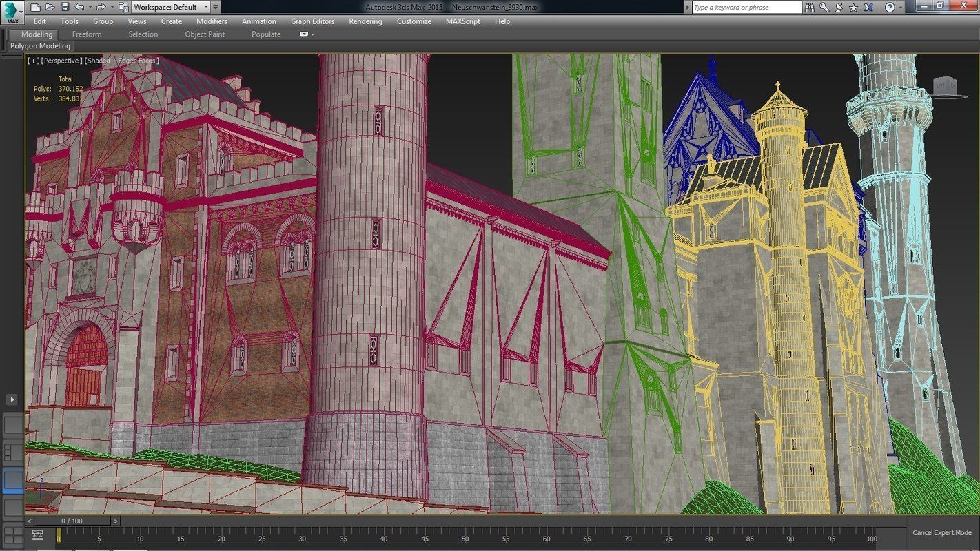Select the three-left-one-right viewport layout thumbnail
The image size is (980, 551).
click(x=13, y=453)
